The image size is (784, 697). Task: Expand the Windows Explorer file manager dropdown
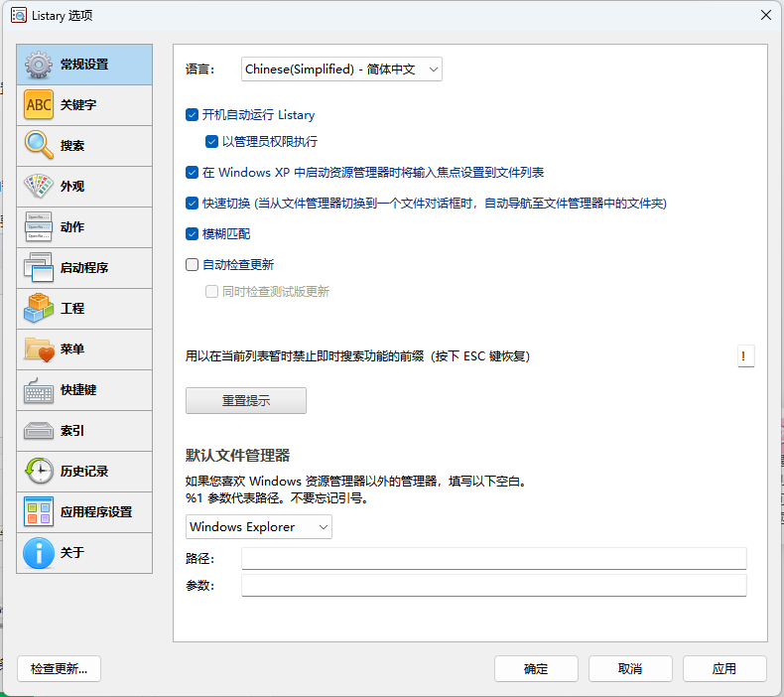(258, 527)
